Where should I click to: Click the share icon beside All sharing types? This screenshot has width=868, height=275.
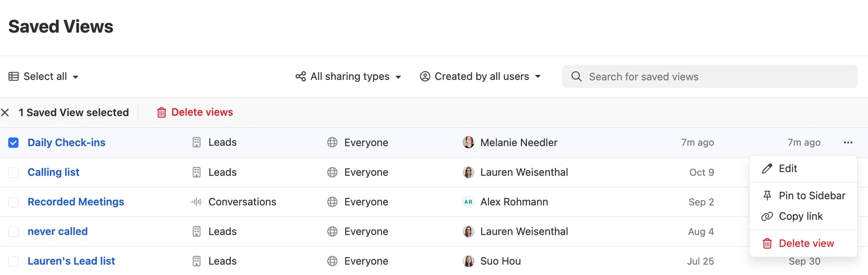click(x=301, y=77)
